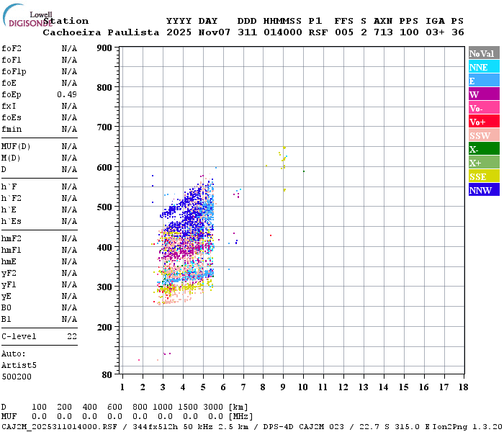Click the foEs parameter label
Image resolution: width=504 pixels, height=432 pixels.
(x=12, y=117)
